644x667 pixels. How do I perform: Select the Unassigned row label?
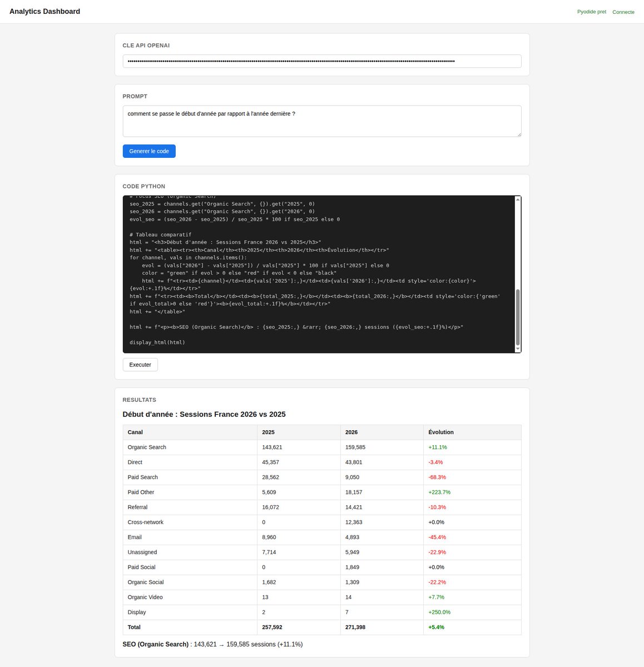point(142,552)
